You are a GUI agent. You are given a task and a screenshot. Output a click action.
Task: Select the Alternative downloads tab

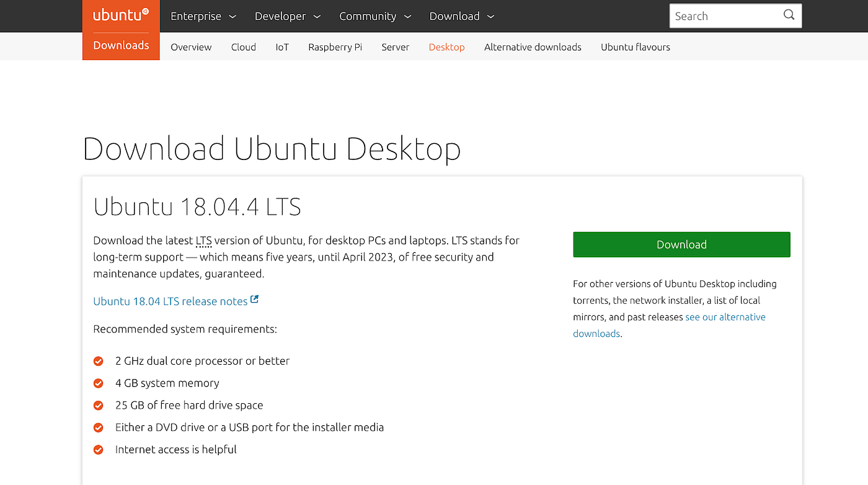click(x=532, y=47)
